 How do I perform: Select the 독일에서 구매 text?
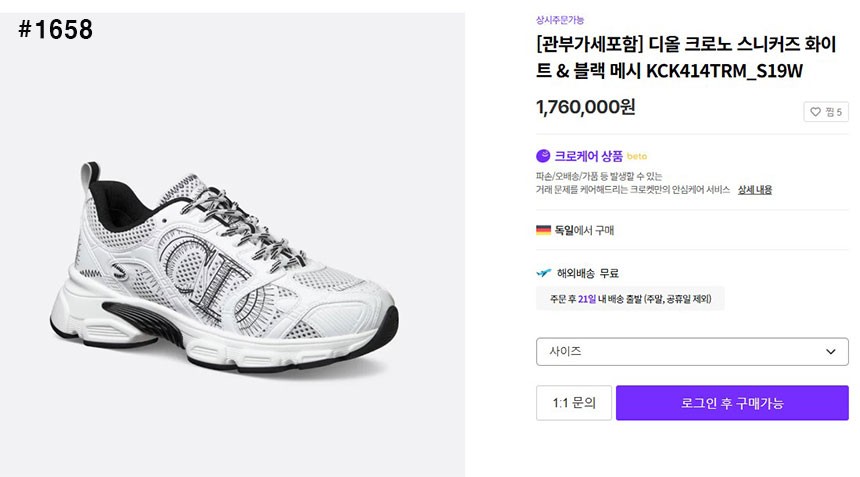tap(584, 230)
